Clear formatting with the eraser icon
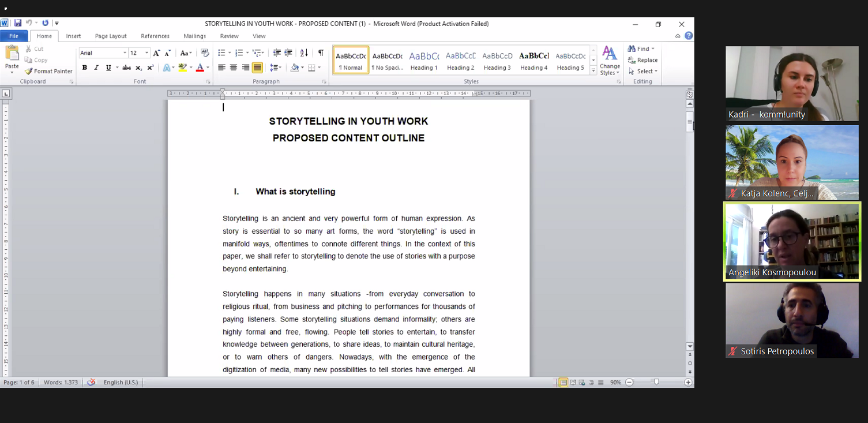 click(x=205, y=53)
